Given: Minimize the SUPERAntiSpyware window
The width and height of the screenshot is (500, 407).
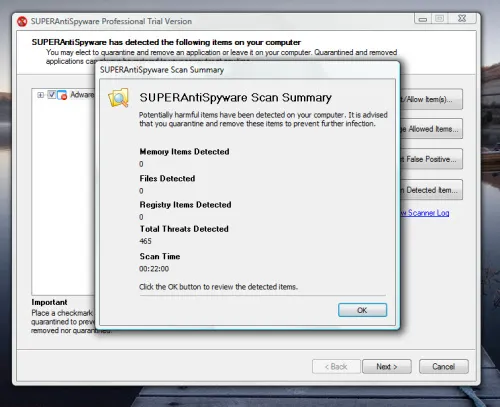Looking at the screenshot, I should [x=423, y=19].
